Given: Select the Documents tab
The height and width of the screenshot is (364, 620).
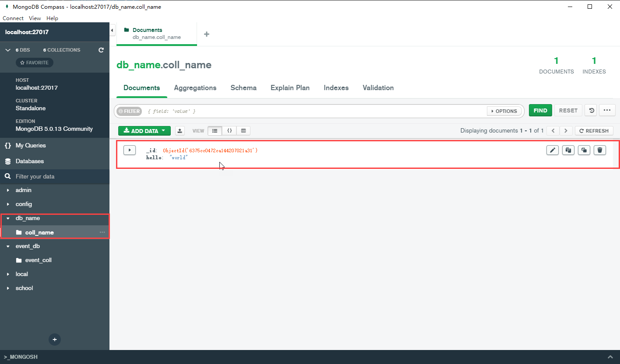Looking at the screenshot, I should click(x=142, y=88).
